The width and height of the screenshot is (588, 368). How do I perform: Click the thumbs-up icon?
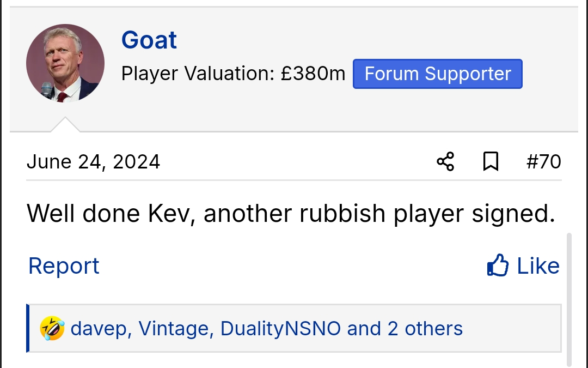(498, 266)
